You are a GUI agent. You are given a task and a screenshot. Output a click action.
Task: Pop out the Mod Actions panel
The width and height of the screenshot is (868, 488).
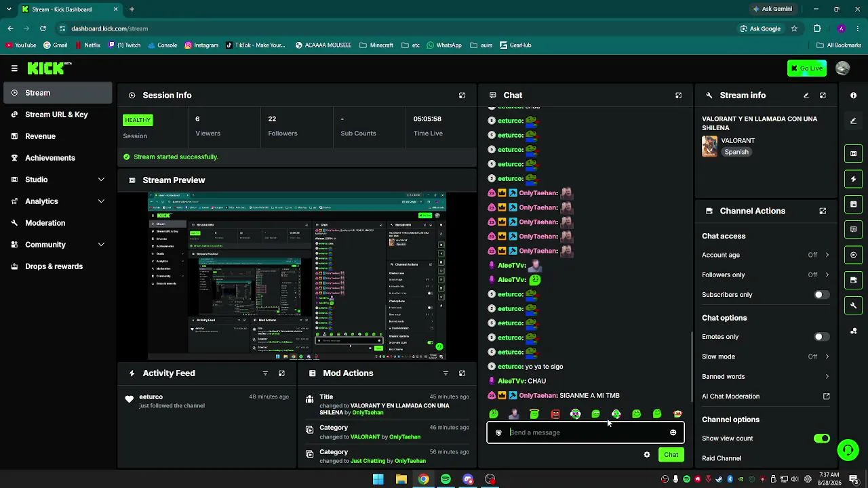(462, 373)
